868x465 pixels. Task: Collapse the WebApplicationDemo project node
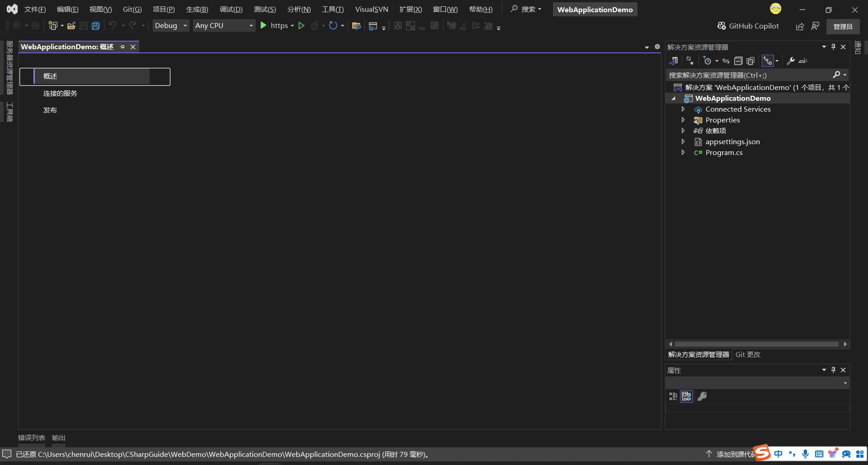(x=674, y=98)
